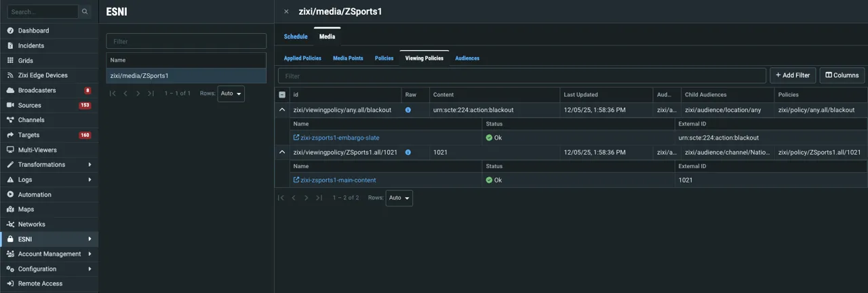Switch to the Media Points tab
The height and width of the screenshot is (293, 868).
coord(348,58)
